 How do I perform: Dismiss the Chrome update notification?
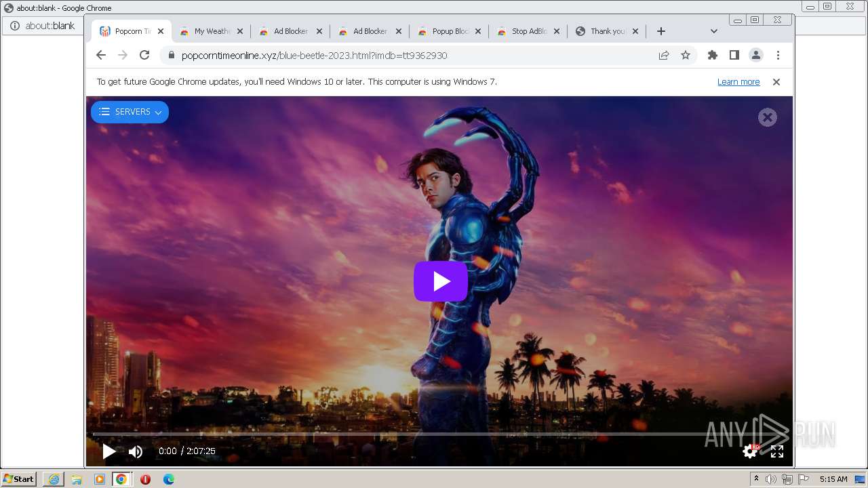click(x=776, y=82)
